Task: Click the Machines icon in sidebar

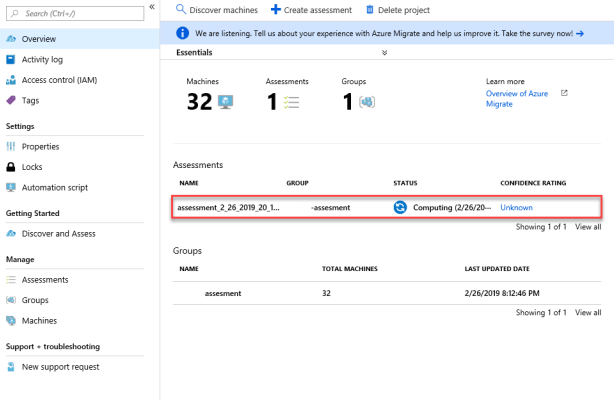Action: (x=11, y=320)
